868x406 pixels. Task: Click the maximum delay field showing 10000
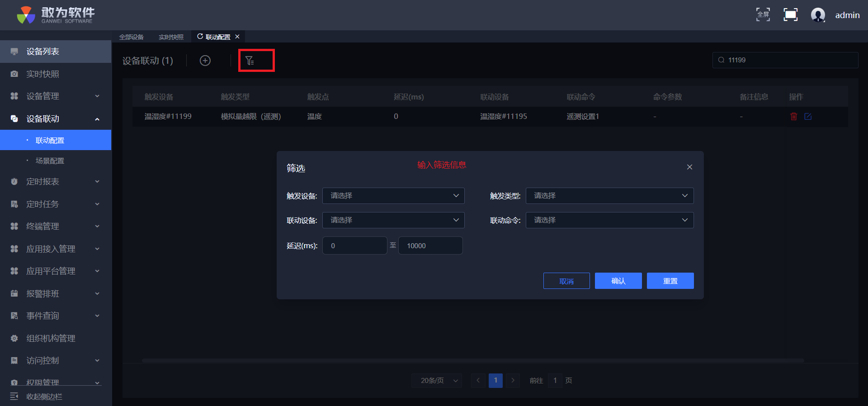coord(430,245)
